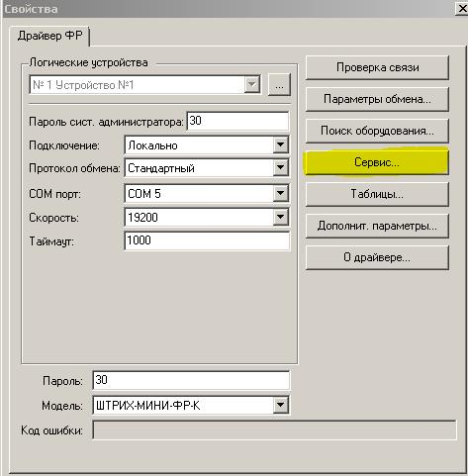Click into the Таймаут field

(207, 240)
